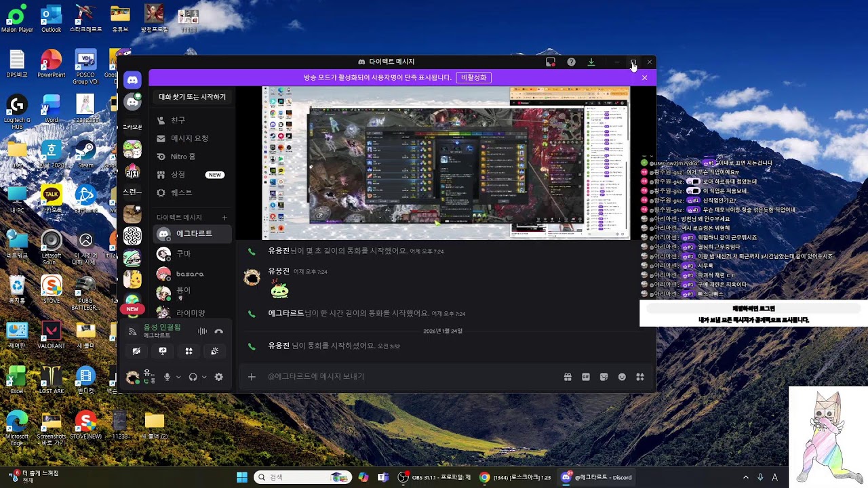The image size is (868, 488).
Task: Open the 리치 server icon
Action: tap(132, 170)
